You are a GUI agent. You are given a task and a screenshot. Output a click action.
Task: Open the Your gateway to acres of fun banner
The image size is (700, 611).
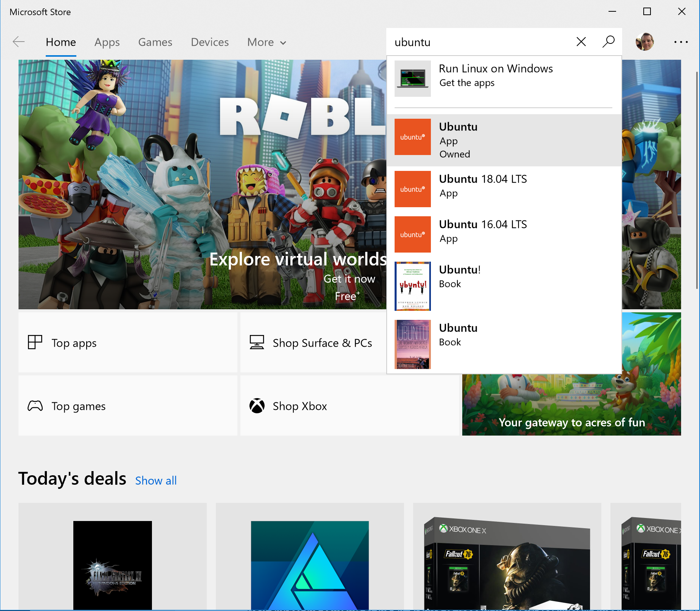571,405
